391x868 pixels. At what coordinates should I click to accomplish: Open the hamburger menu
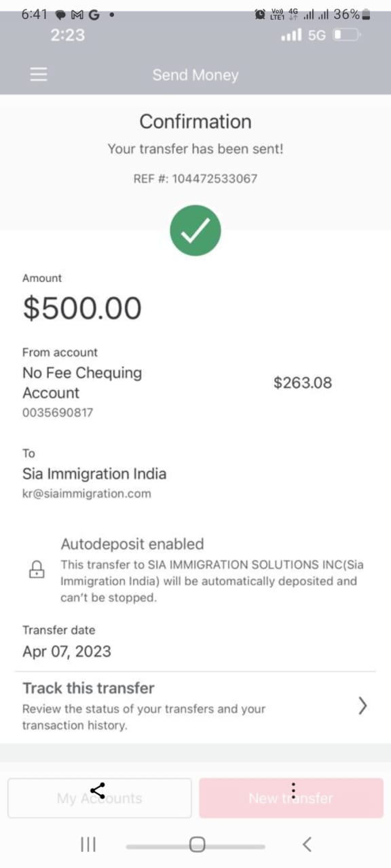39,75
